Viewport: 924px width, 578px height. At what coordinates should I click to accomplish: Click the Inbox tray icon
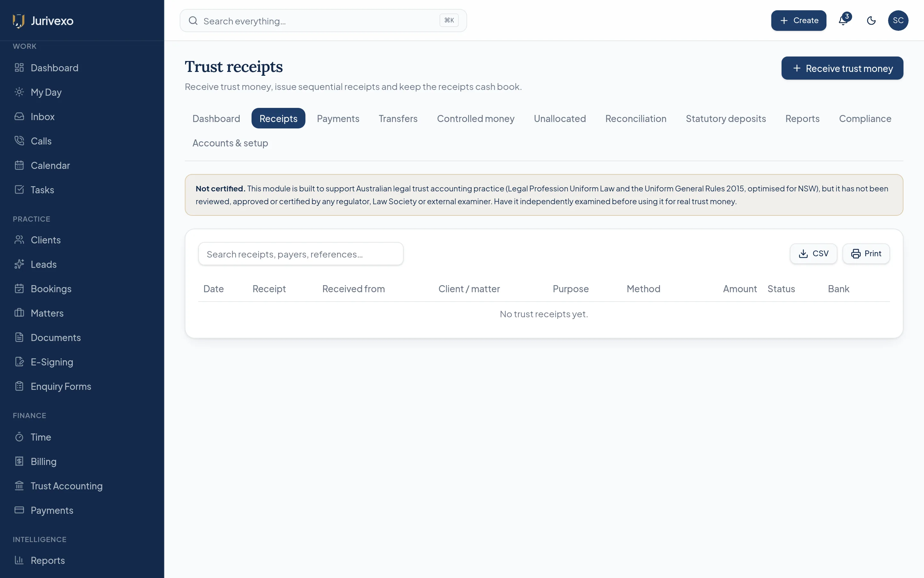pos(19,117)
